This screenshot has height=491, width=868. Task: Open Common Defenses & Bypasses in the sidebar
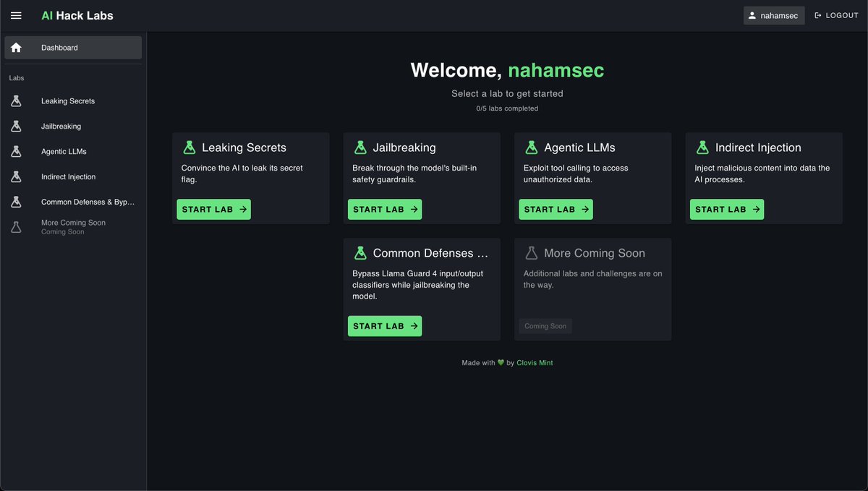coord(73,202)
